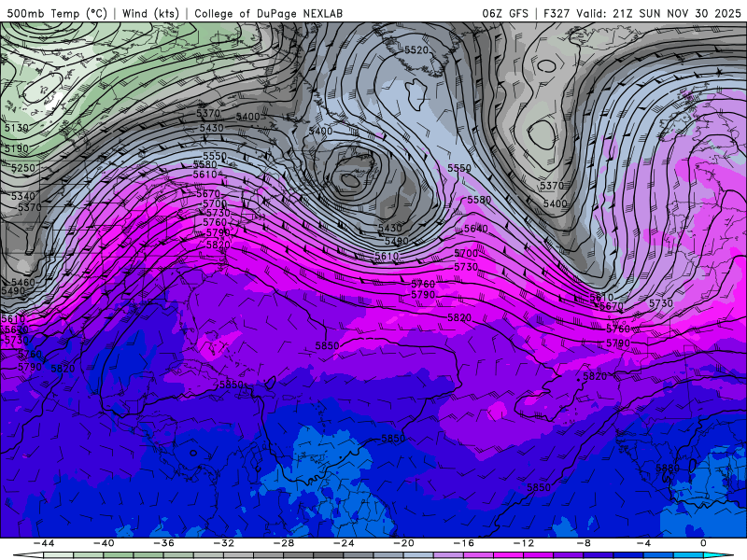
Task: Click the -12 color scale label
Action: click(x=524, y=543)
